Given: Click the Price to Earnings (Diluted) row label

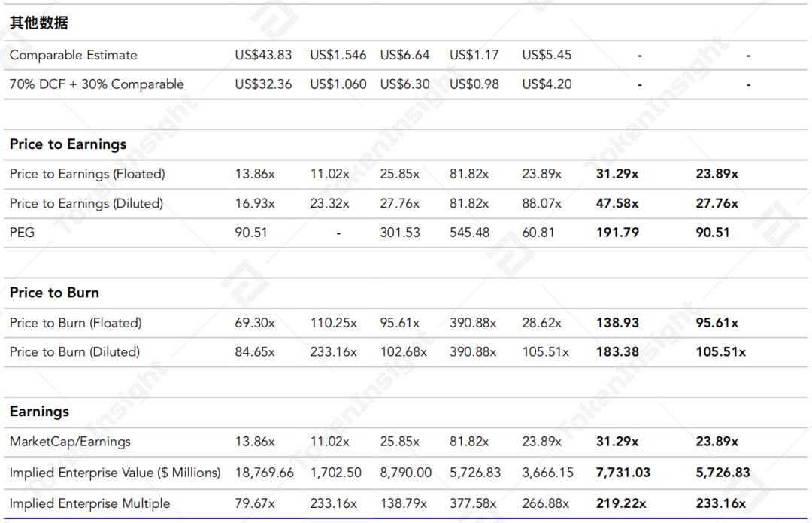Looking at the screenshot, I should tap(86, 203).
